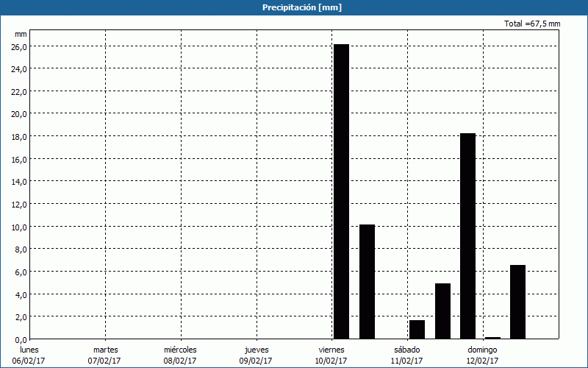Click the 'domingo 12/02/17' axis label
The image size is (588, 368).
pyautogui.click(x=482, y=355)
